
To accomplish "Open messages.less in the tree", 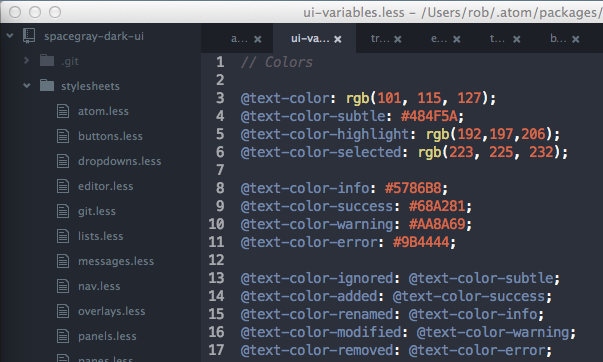I will pyautogui.click(x=116, y=261).
